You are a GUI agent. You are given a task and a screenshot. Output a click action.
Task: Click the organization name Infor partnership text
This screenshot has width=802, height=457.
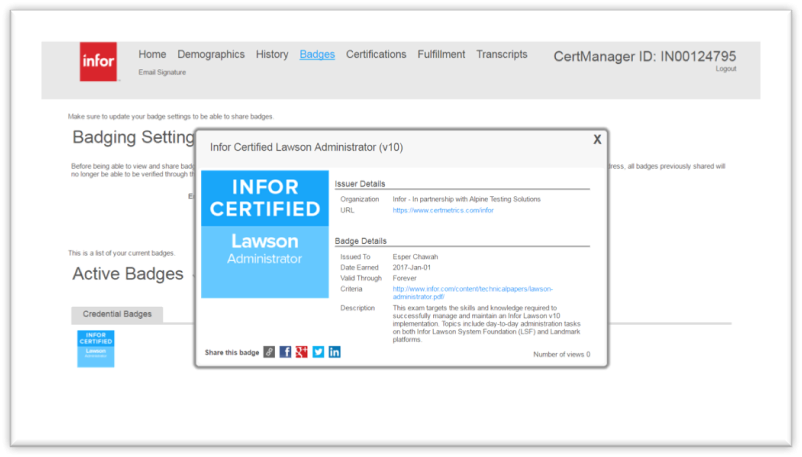[x=466, y=199]
